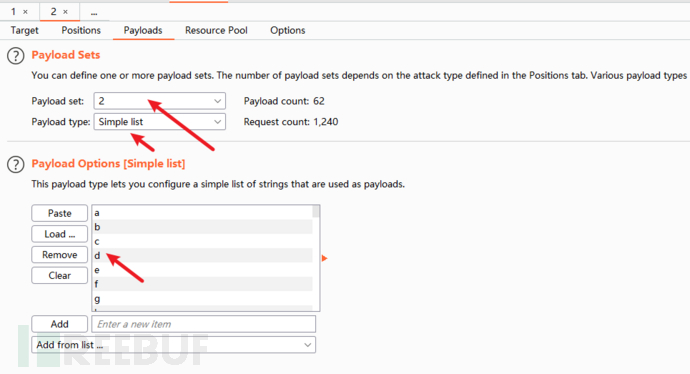690x374 pixels.
Task: Close attack tab 1
Action: [x=26, y=12]
